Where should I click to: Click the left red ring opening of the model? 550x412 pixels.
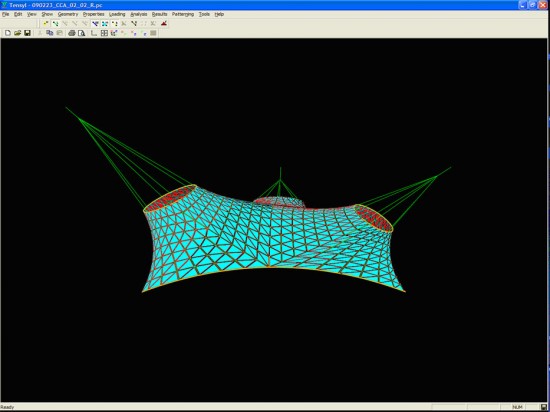[x=170, y=198]
